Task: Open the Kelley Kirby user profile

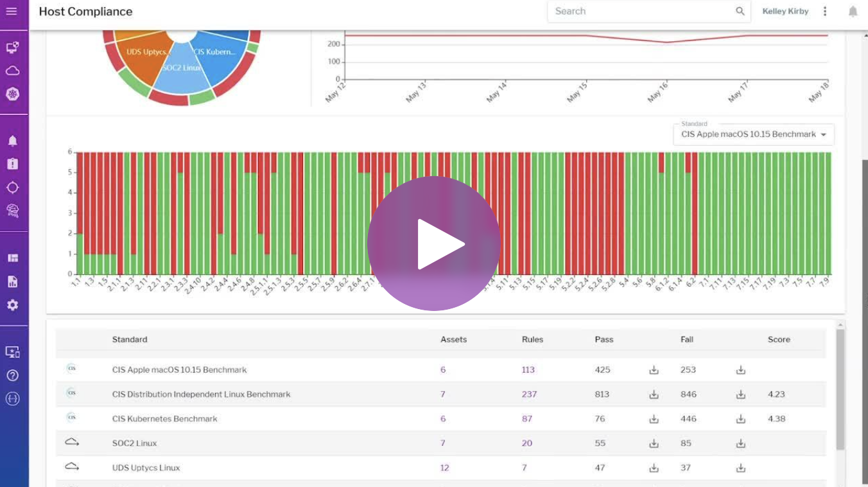Action: 785,12
